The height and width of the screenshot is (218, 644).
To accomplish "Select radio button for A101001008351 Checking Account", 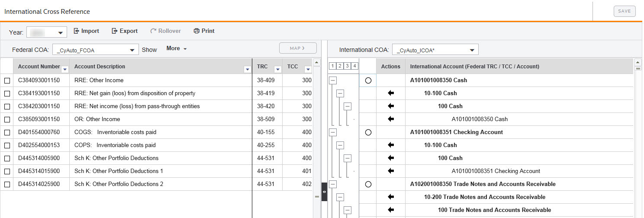I will 368,132.
